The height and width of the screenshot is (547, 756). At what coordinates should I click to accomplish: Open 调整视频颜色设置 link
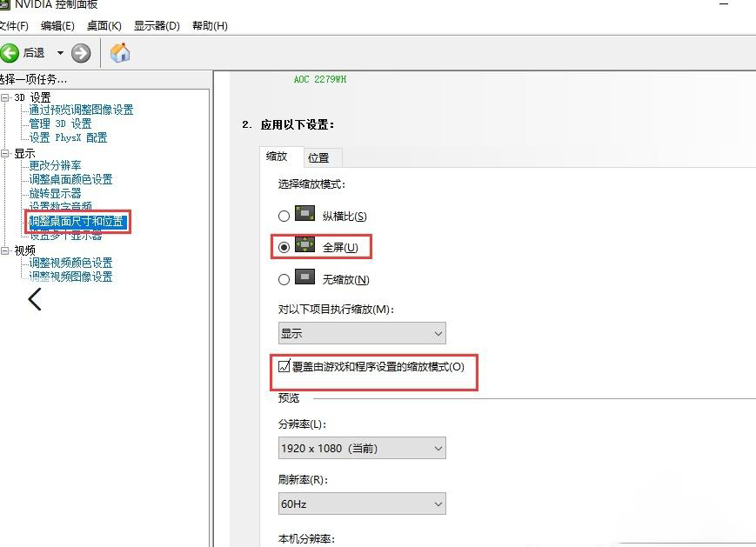pos(70,263)
